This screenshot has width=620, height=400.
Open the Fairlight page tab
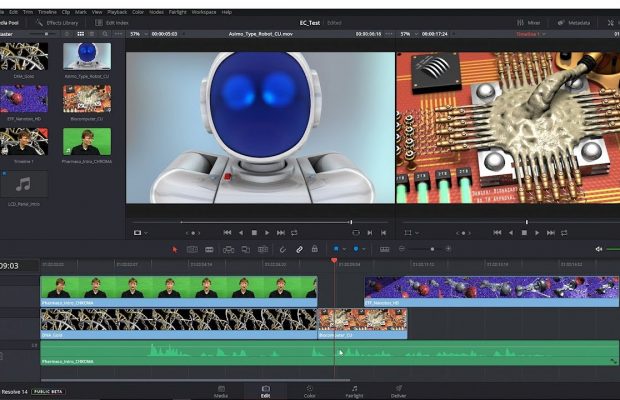click(x=354, y=390)
